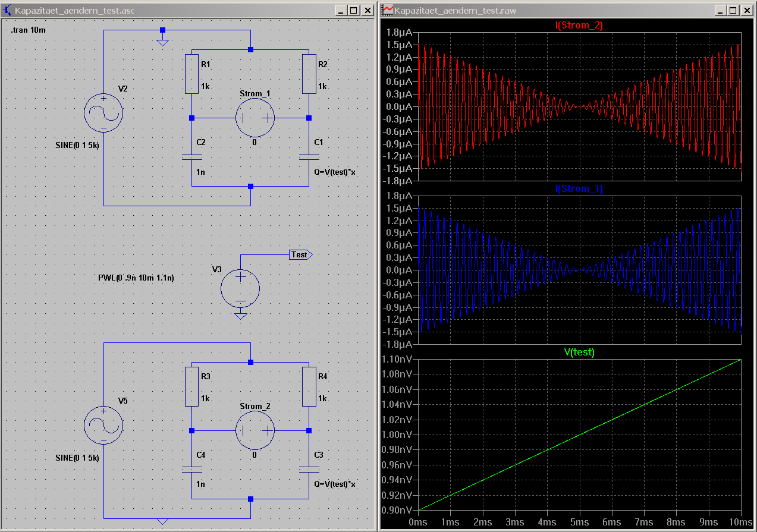Click the Q=V(test)*x value of C1
757x532 pixels.
point(335,171)
